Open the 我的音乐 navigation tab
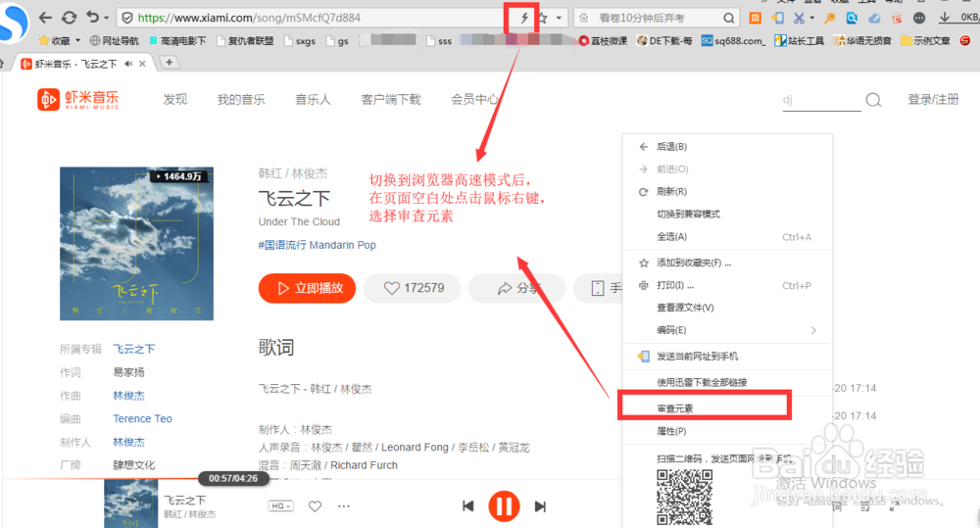 (x=241, y=99)
